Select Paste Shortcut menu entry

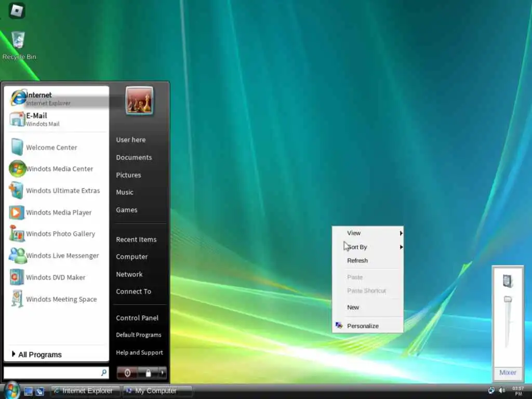368,291
